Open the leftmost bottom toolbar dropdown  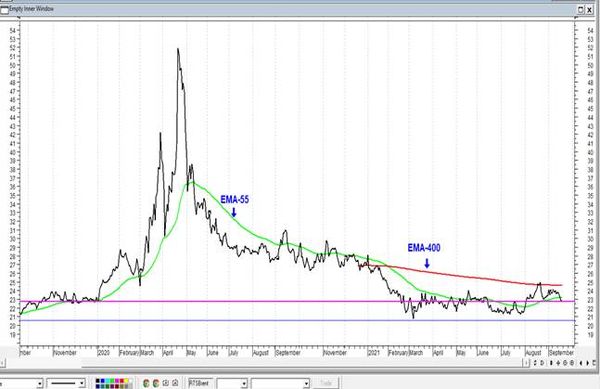(x=39, y=383)
